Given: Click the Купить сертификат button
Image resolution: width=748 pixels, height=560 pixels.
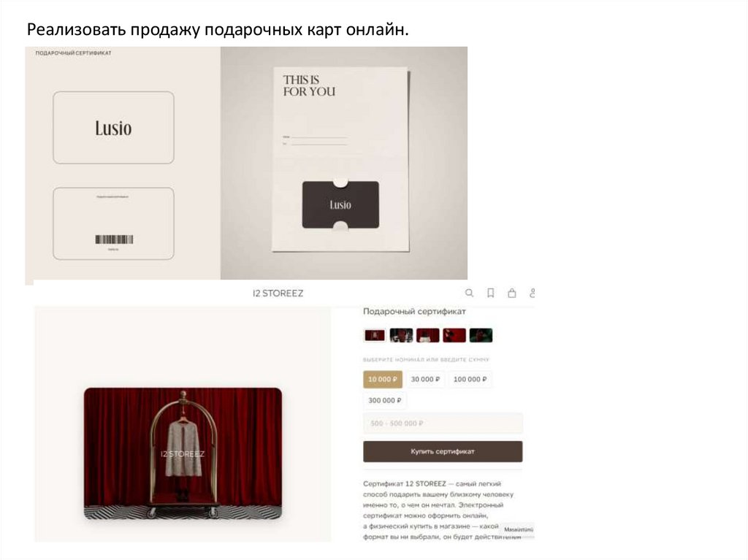Looking at the screenshot, I should [443, 451].
